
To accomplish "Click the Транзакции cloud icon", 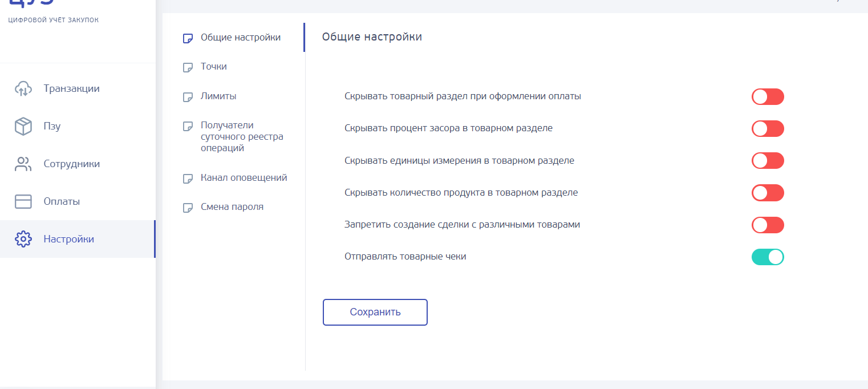I will pyautogui.click(x=23, y=89).
